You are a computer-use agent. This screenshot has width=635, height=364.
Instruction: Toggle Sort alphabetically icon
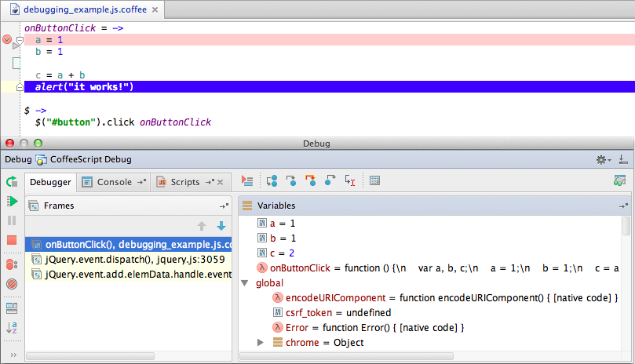(x=12, y=328)
